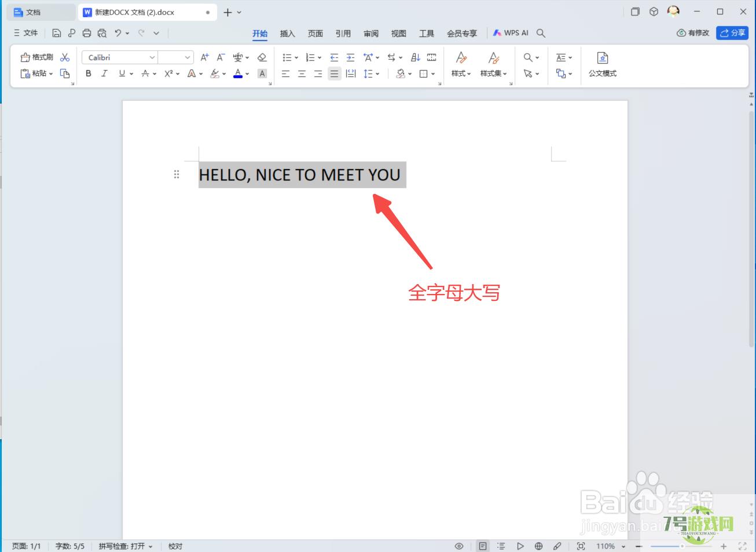Select Align Right

coord(318,73)
